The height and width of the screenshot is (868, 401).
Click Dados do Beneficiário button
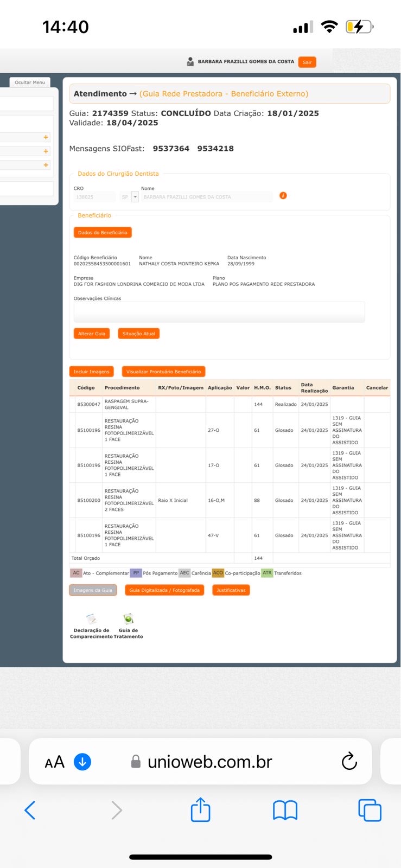[103, 232]
